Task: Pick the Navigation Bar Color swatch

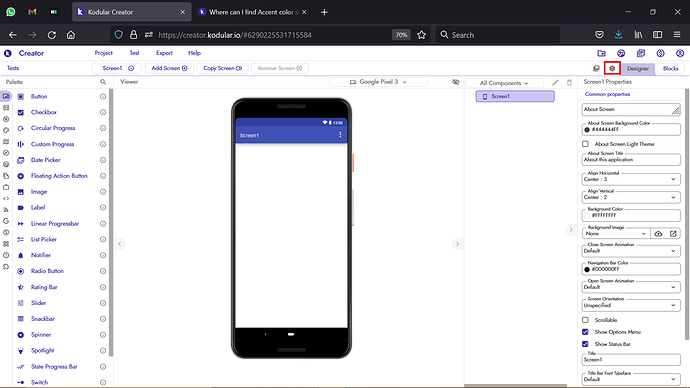Action: pos(587,269)
